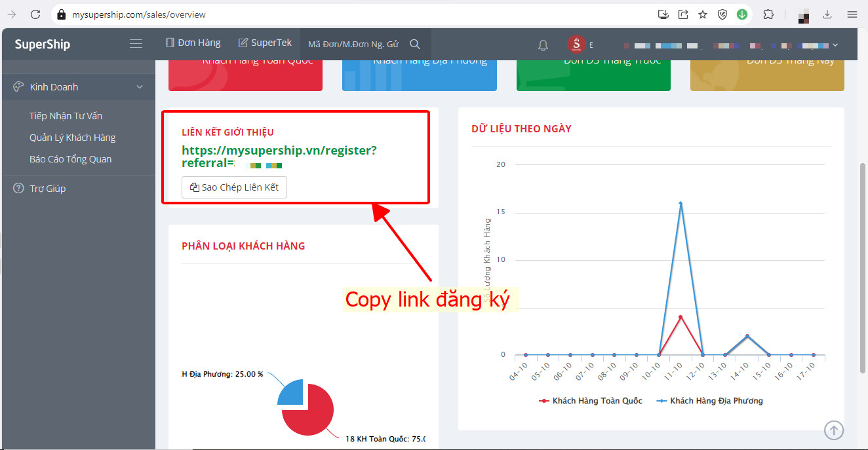
Task: Toggle Khách Hàng Toàn Quốc chart legend
Action: [590, 400]
